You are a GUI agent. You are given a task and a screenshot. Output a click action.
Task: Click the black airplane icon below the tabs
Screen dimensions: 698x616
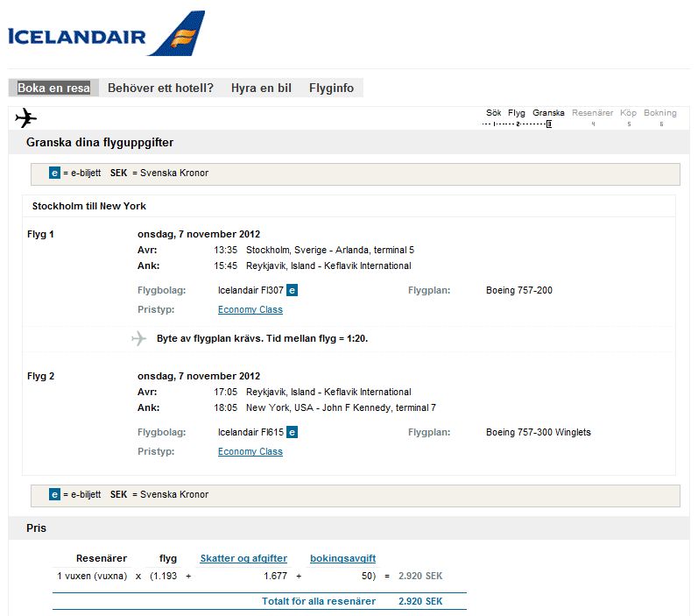[26, 117]
